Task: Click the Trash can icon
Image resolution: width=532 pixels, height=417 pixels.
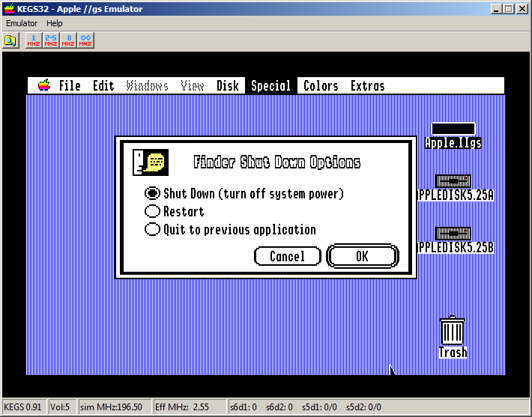Action: (453, 332)
